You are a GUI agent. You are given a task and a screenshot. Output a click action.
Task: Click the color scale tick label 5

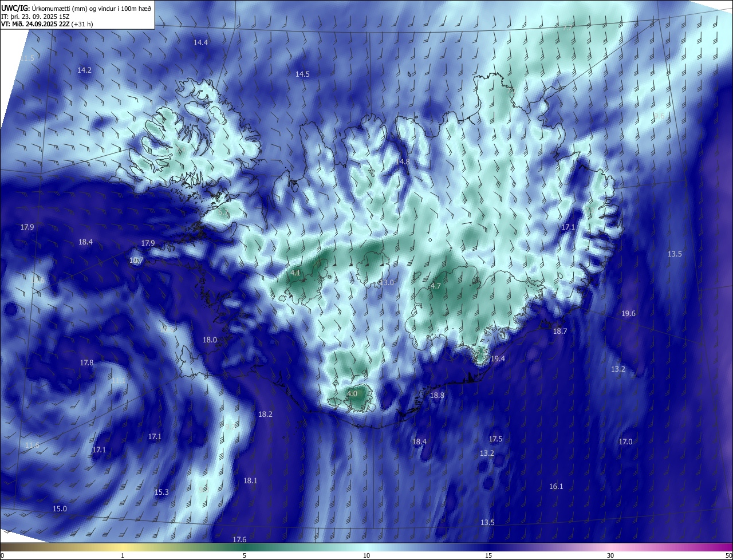(x=245, y=555)
